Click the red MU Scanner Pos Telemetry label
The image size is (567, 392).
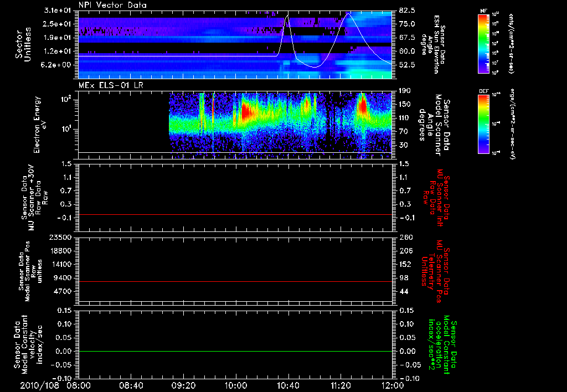click(435, 272)
